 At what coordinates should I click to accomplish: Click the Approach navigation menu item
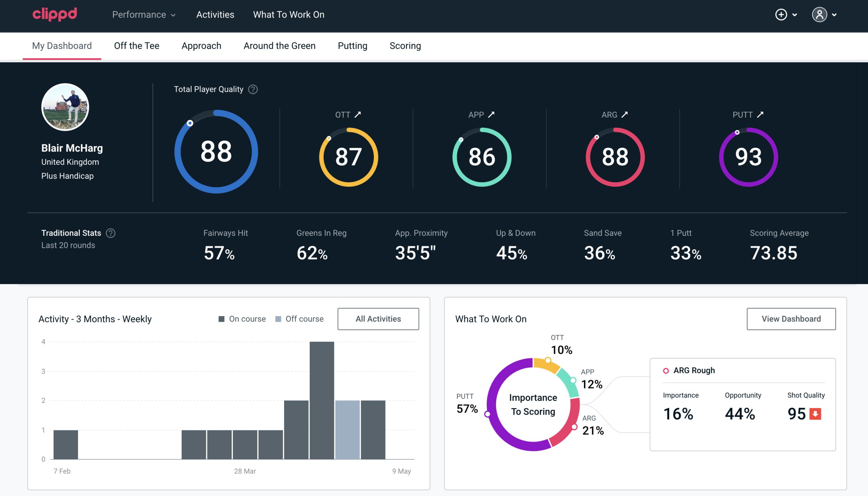(202, 45)
